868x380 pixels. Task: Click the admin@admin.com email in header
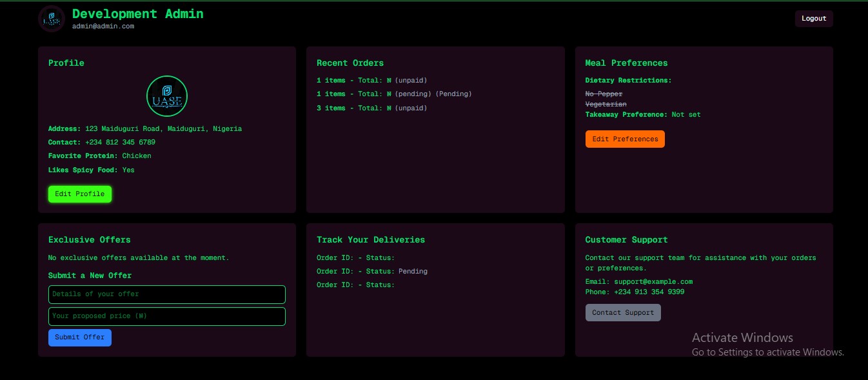point(103,26)
